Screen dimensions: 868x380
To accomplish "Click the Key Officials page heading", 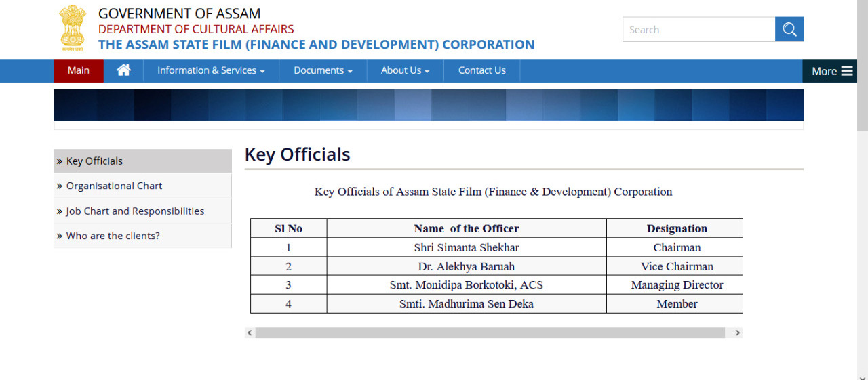I will click(297, 154).
